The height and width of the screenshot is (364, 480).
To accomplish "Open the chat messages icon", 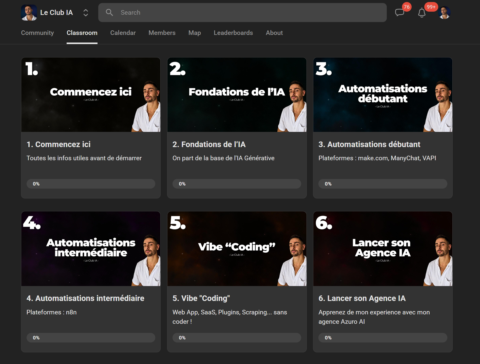I will 399,13.
